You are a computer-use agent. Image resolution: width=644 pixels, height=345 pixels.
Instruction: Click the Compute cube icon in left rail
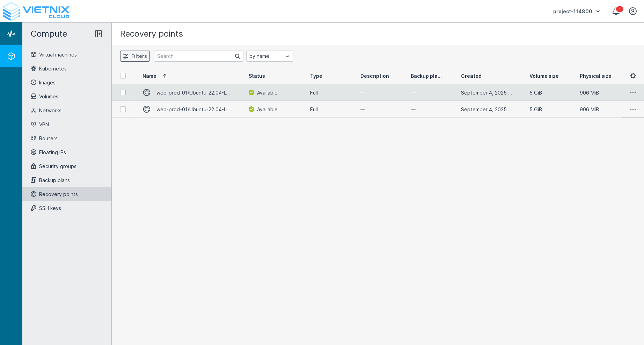11,56
